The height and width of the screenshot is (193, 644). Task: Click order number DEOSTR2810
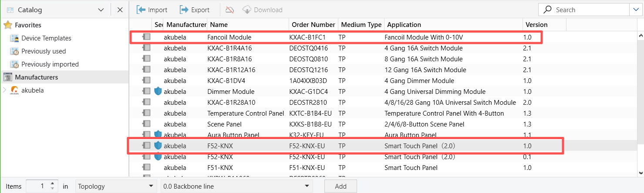tap(309, 103)
